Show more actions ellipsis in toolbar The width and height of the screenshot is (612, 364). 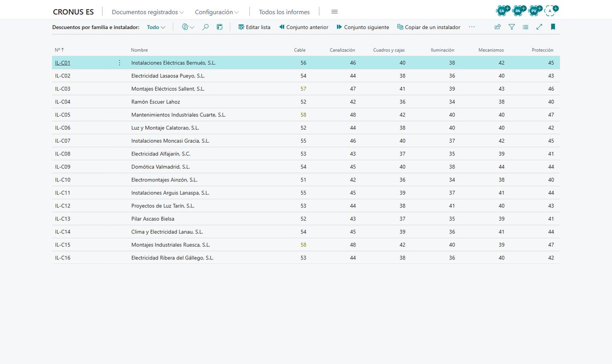[x=472, y=27]
